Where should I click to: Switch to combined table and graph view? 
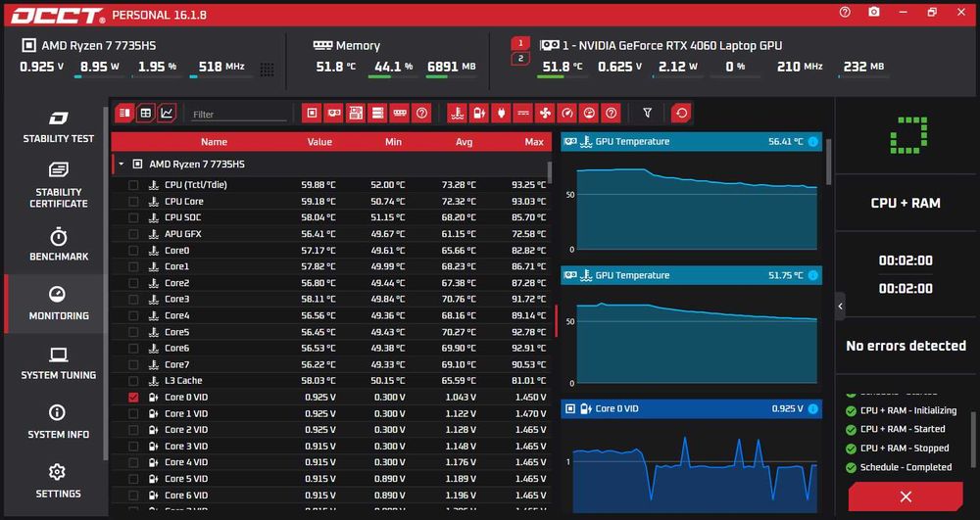[124, 113]
